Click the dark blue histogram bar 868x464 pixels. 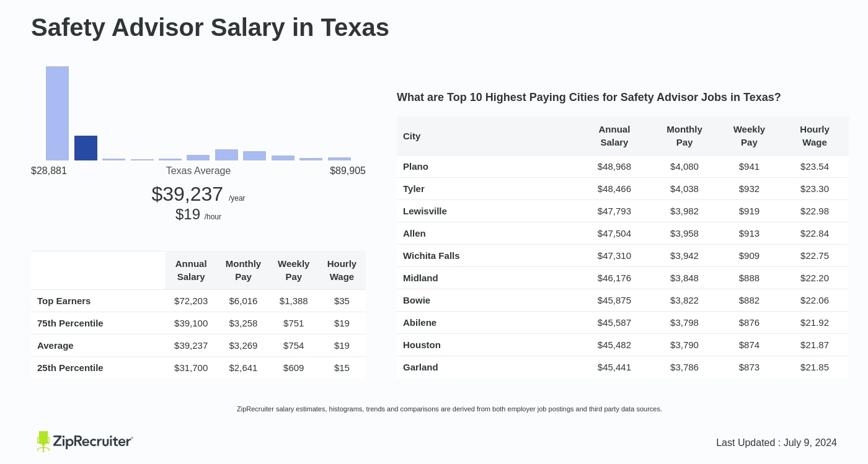point(86,148)
